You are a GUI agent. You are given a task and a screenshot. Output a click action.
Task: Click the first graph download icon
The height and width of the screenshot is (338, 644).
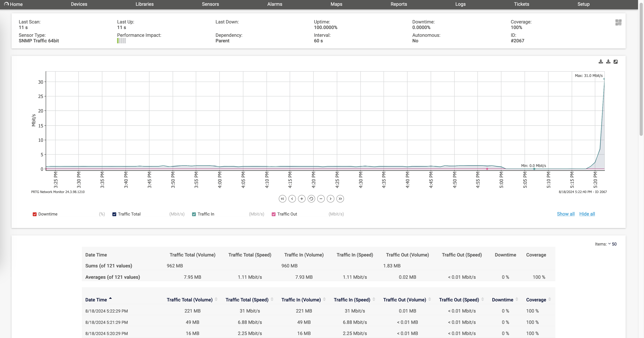(x=601, y=62)
